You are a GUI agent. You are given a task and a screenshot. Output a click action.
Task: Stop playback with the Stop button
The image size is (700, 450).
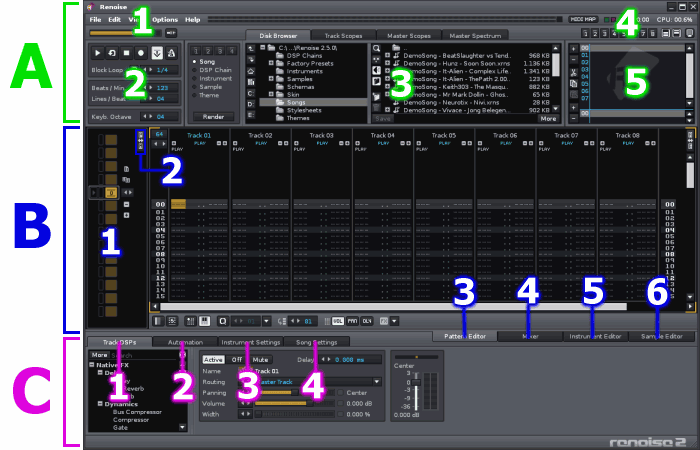[x=126, y=53]
